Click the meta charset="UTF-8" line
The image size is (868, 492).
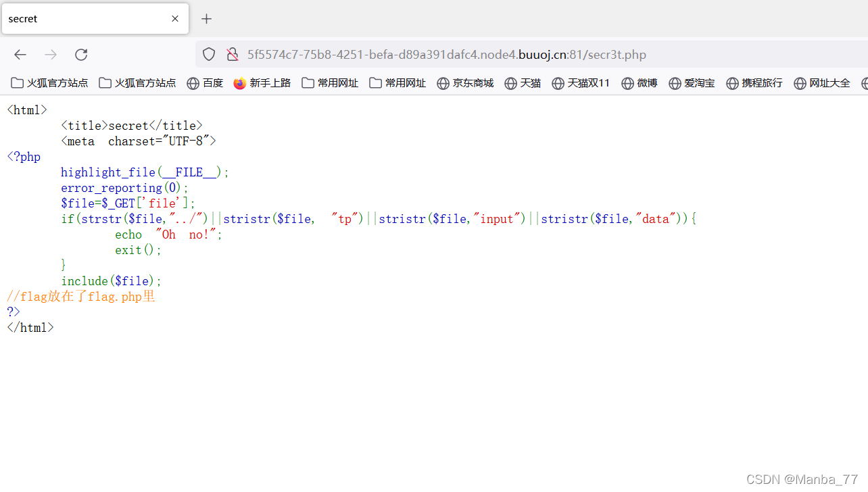139,141
